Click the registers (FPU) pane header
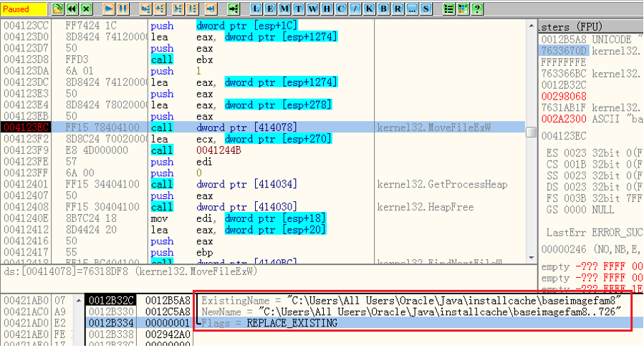Screen dimensions: 644x348 point(590,26)
